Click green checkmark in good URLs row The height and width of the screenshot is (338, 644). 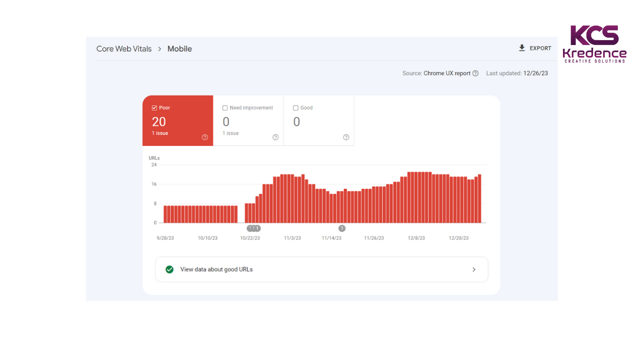pyautogui.click(x=170, y=269)
